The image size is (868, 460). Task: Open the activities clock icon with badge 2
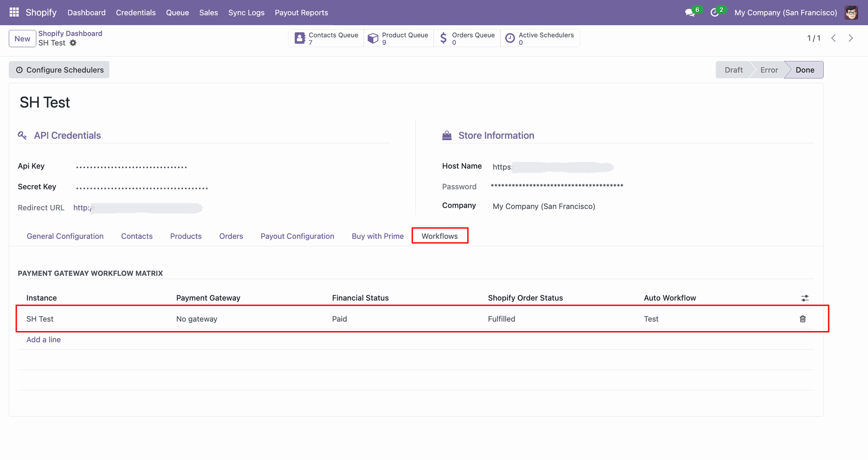click(715, 13)
